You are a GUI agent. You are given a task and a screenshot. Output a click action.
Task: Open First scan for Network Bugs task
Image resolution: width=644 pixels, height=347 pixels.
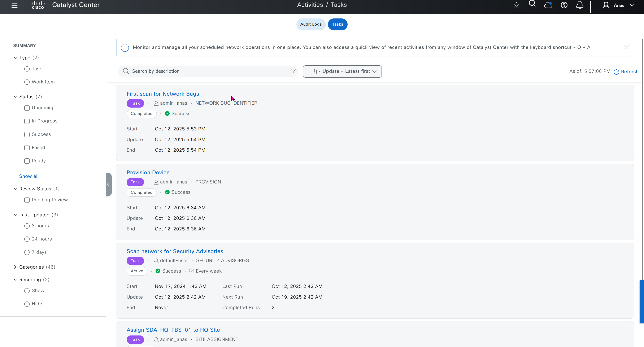[x=162, y=94]
